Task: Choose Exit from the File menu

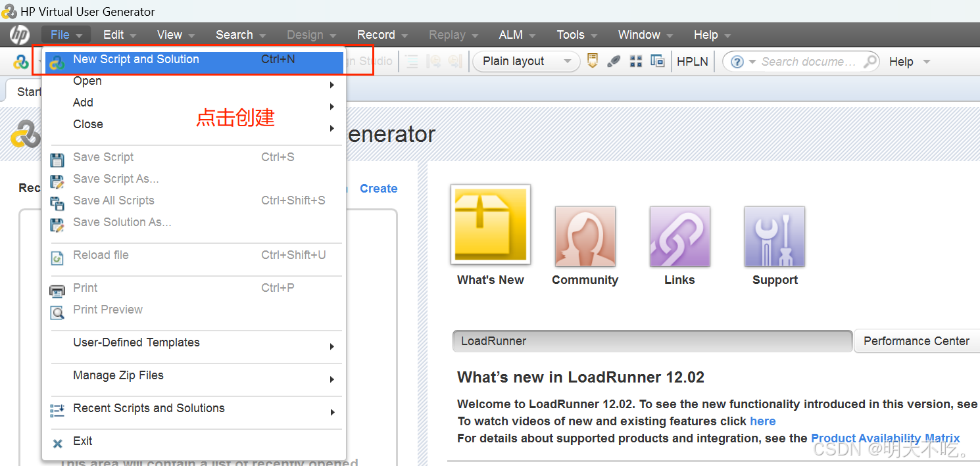Action: tap(194, 442)
